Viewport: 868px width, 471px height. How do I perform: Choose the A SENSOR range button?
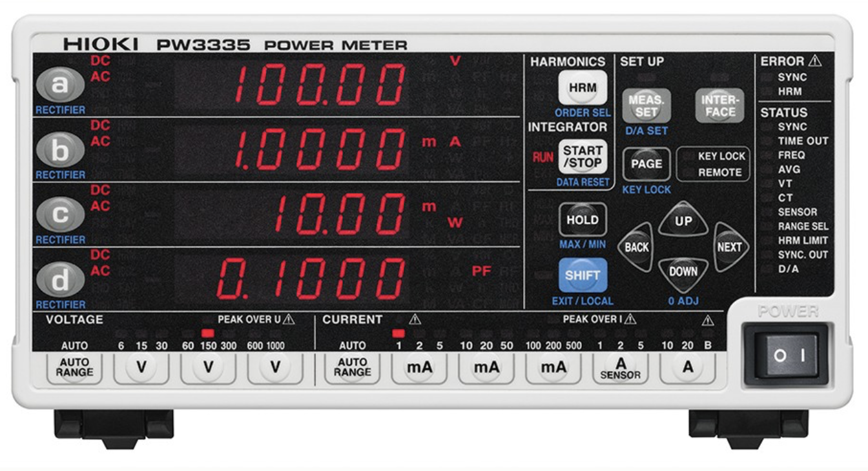pos(620,368)
